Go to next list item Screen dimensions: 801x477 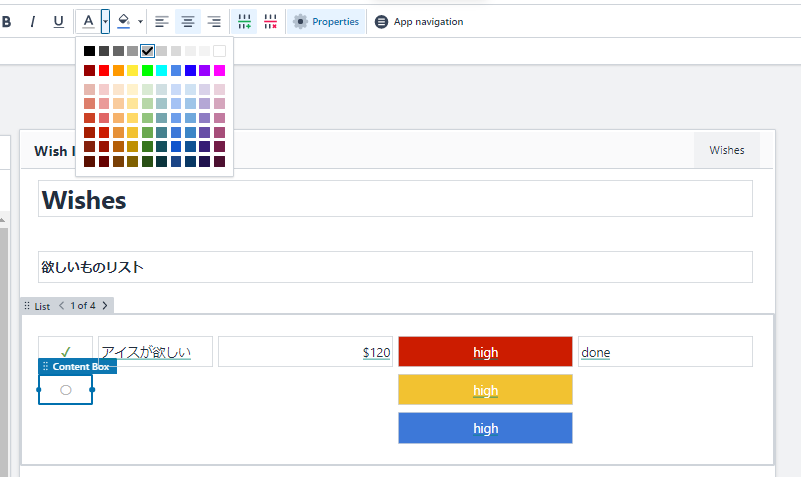pos(105,305)
